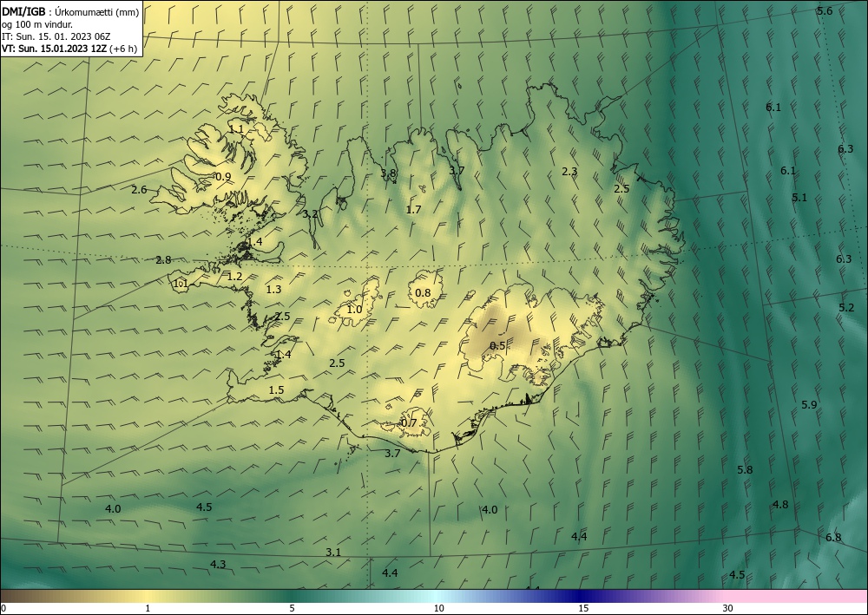Click the DMI/IGB title in the info box
The height and width of the screenshot is (615, 868).
coord(23,12)
